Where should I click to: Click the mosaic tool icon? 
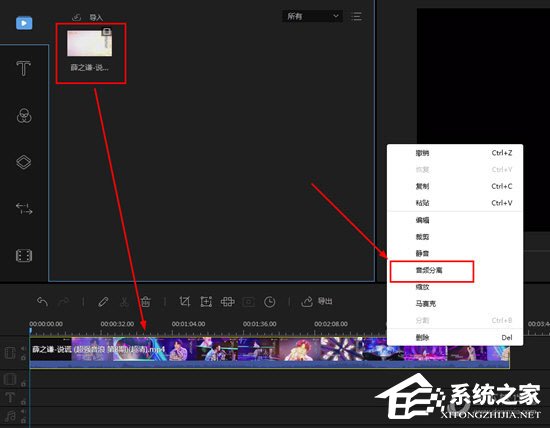(227, 302)
